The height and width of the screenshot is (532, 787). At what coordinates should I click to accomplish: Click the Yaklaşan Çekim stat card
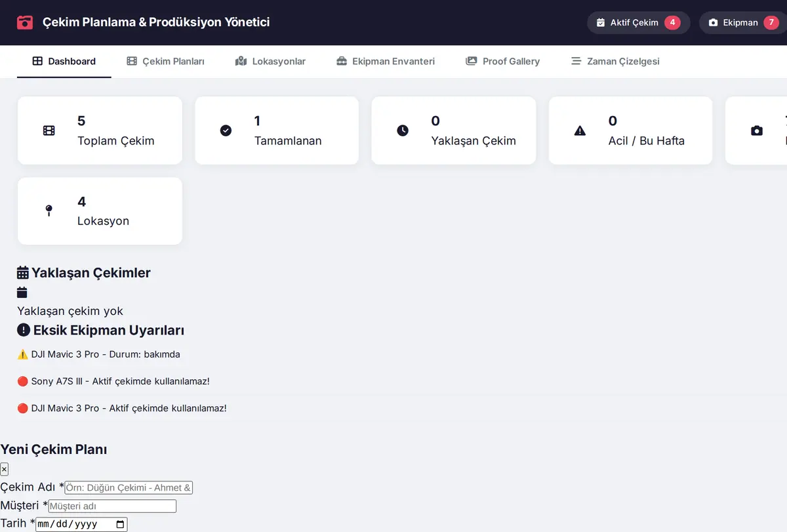(454, 131)
